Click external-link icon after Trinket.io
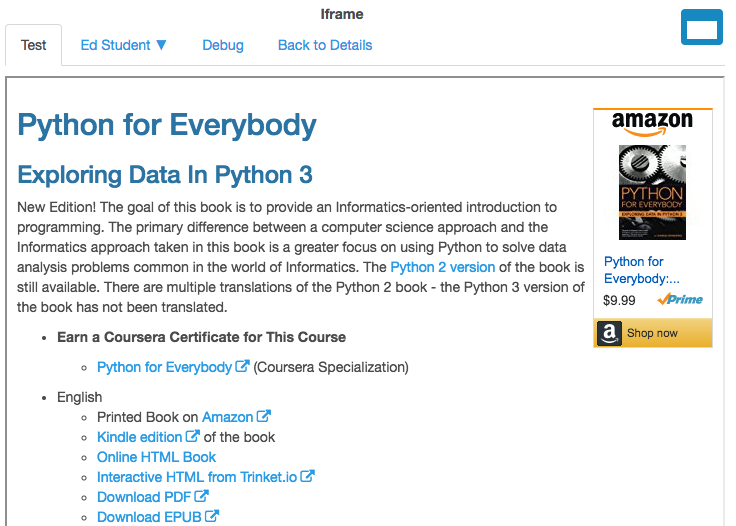The image size is (736, 526). (x=307, y=476)
